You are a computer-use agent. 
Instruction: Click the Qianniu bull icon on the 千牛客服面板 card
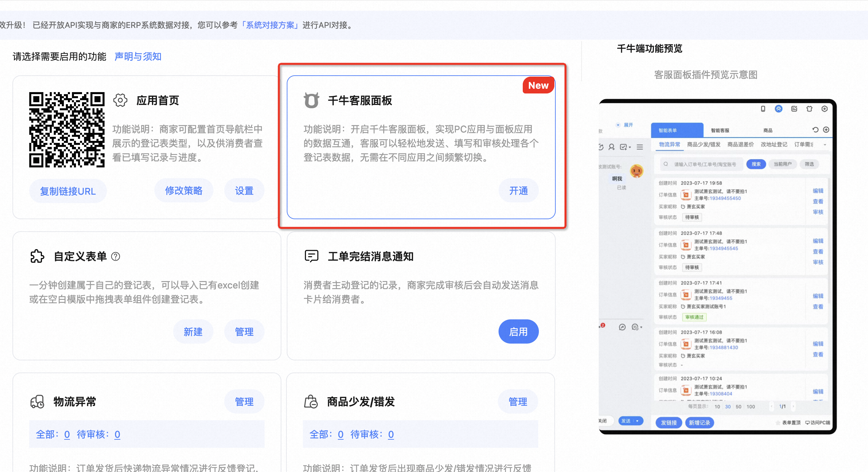[x=311, y=101]
